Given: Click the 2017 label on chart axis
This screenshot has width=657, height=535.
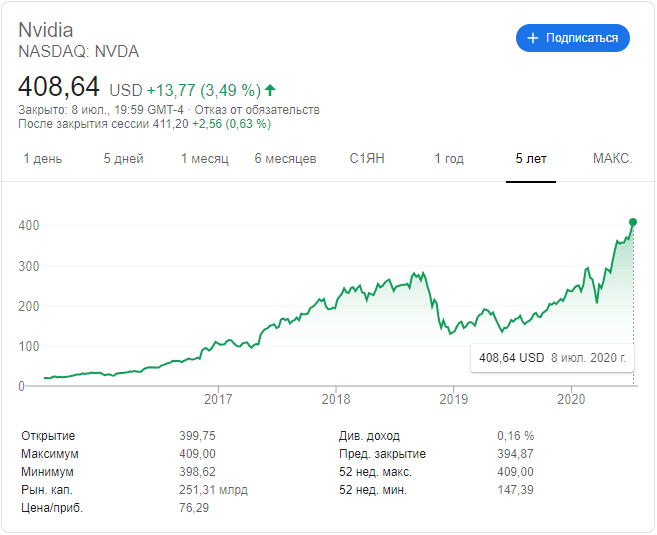Looking at the screenshot, I should pos(218,400).
